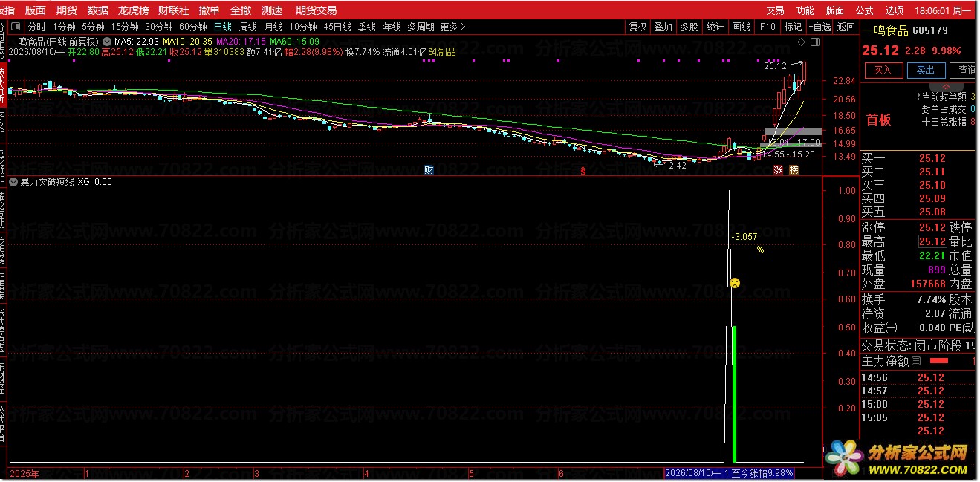Click the blue 卖出 sell button

tap(926, 70)
